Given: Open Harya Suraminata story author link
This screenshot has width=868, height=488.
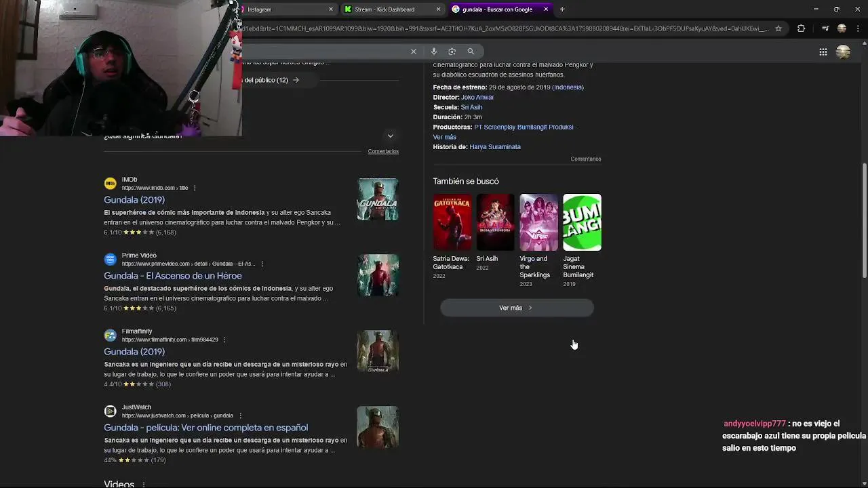Looking at the screenshot, I should coord(495,147).
